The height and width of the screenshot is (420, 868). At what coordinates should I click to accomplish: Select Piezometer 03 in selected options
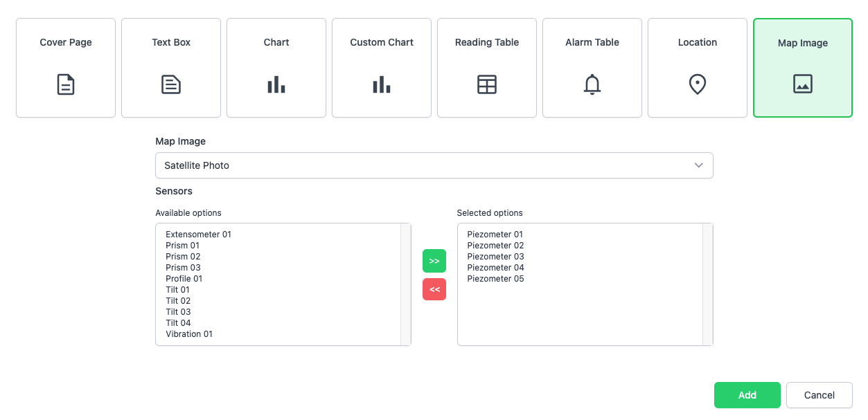tap(495, 257)
